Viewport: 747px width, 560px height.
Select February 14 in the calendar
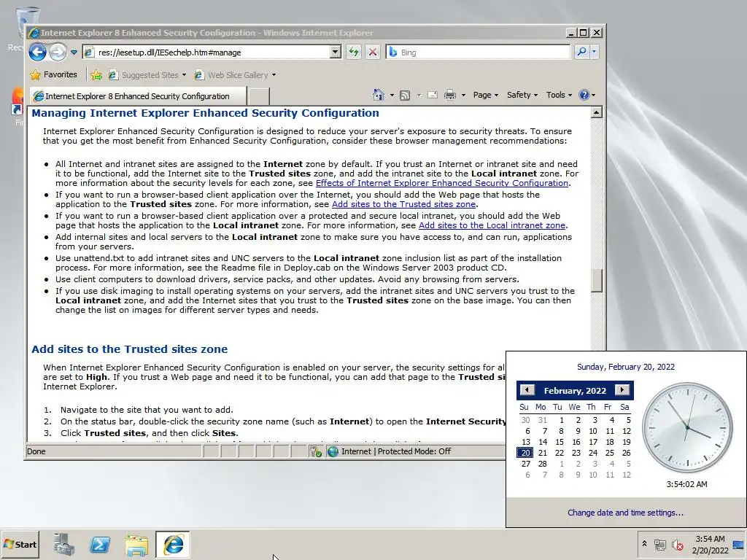pos(542,442)
